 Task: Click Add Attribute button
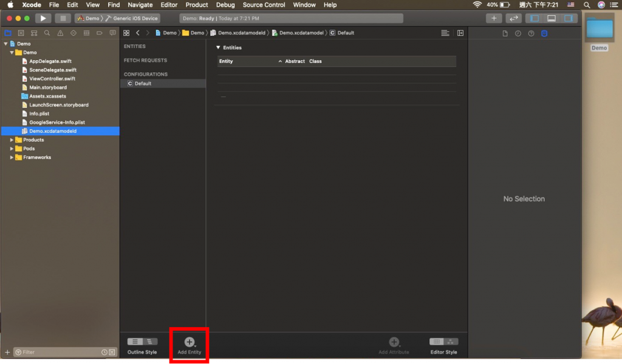coord(394,345)
